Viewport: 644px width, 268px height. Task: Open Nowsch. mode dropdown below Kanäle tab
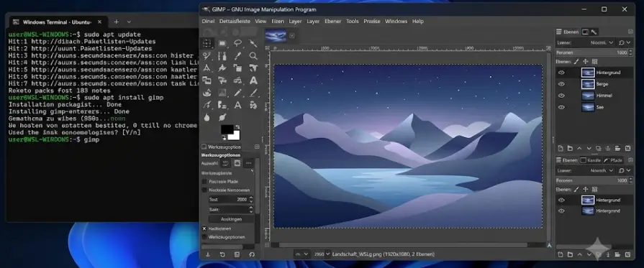pyautogui.click(x=602, y=170)
